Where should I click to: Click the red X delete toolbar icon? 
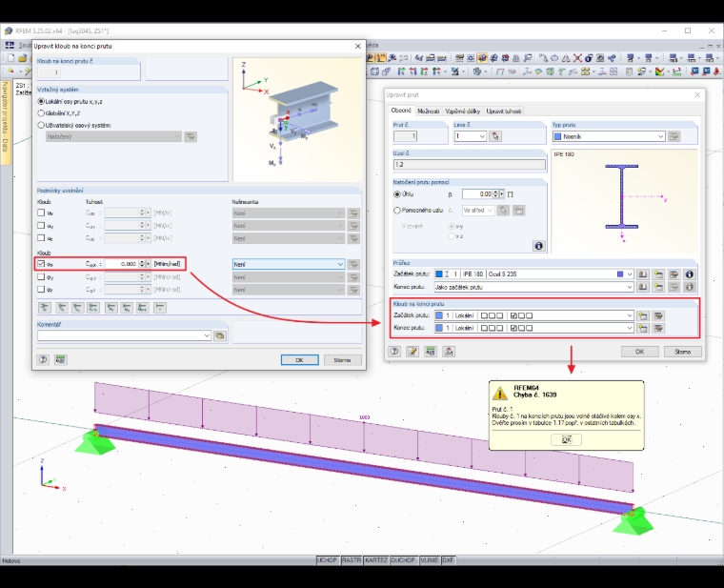click(x=577, y=58)
